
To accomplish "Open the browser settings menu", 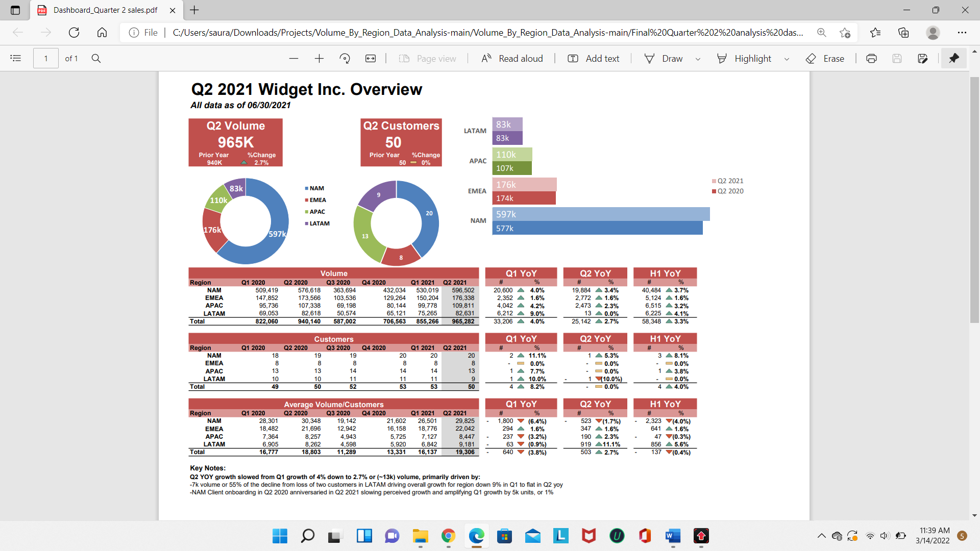I will tap(964, 32).
